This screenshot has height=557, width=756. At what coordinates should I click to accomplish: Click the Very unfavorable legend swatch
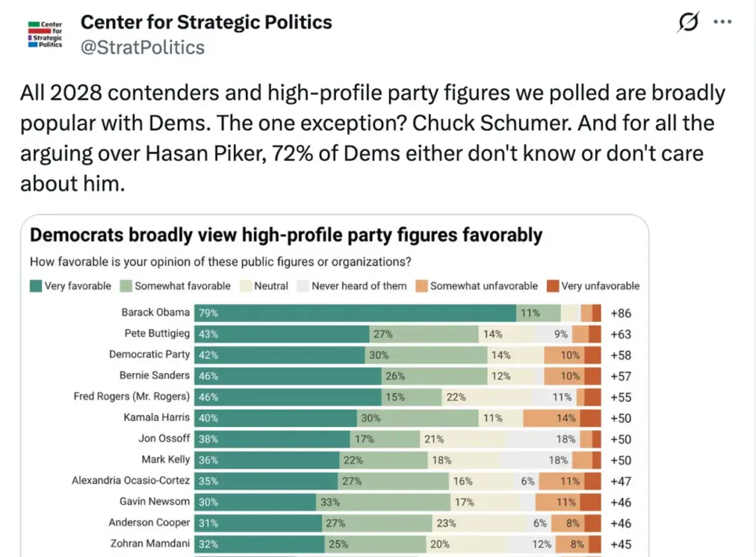[552, 286]
